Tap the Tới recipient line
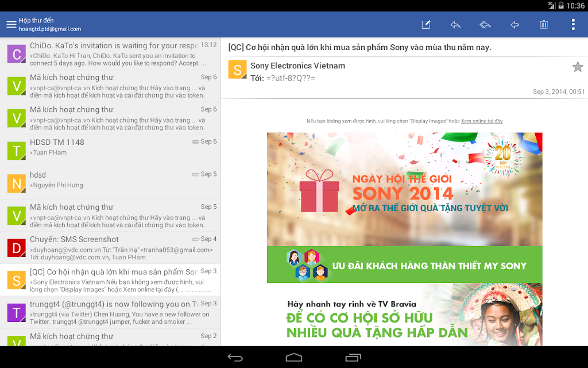This screenshot has height=368, width=588. [x=283, y=78]
